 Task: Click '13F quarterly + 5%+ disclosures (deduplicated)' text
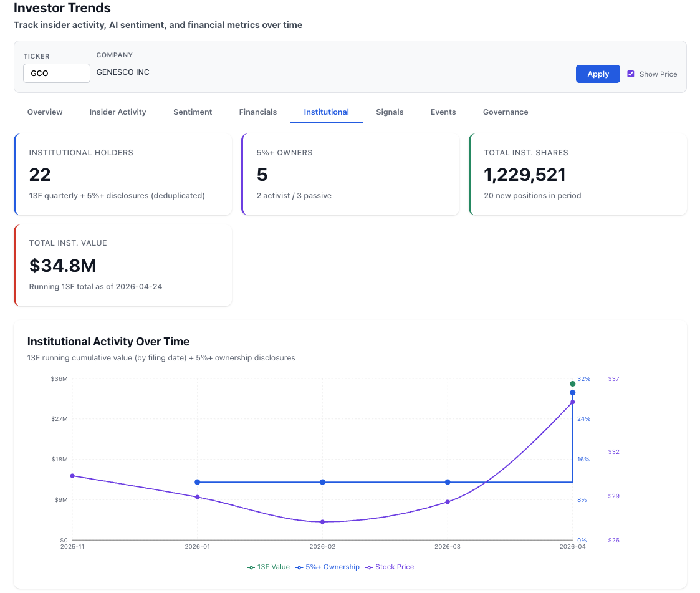(x=117, y=196)
